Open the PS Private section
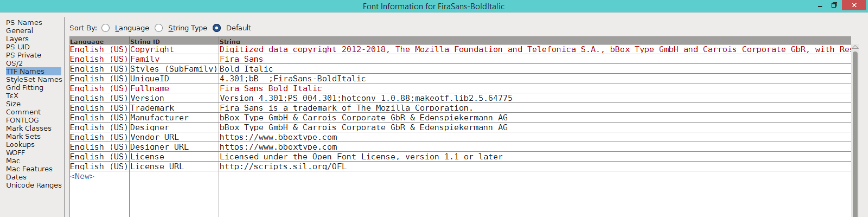This screenshot has width=868, height=217. click(24, 55)
